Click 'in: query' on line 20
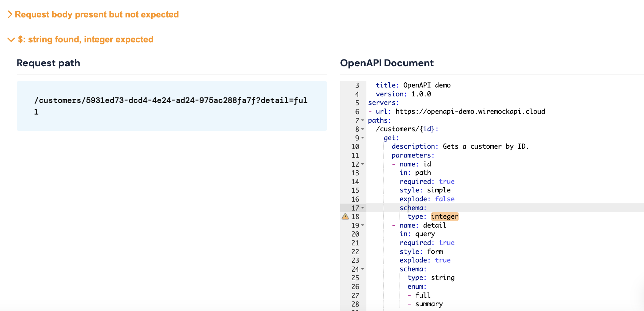The width and height of the screenshot is (644, 311). (417, 234)
